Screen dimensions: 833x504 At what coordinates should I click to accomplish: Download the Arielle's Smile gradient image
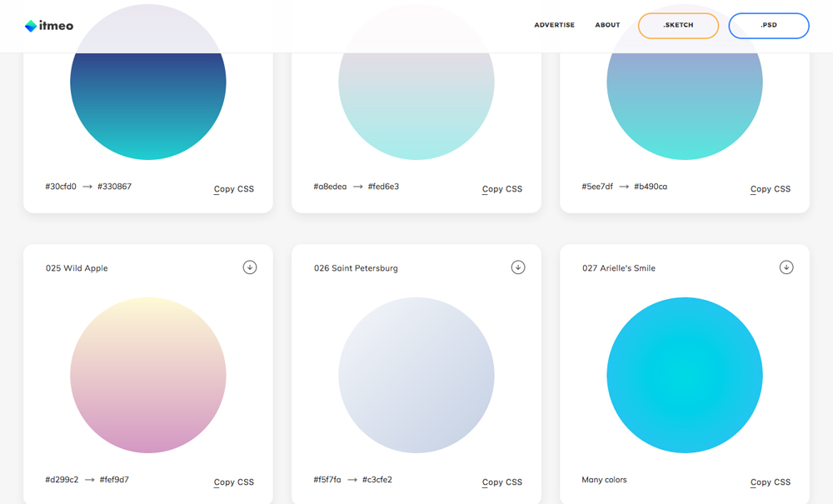[x=786, y=267]
